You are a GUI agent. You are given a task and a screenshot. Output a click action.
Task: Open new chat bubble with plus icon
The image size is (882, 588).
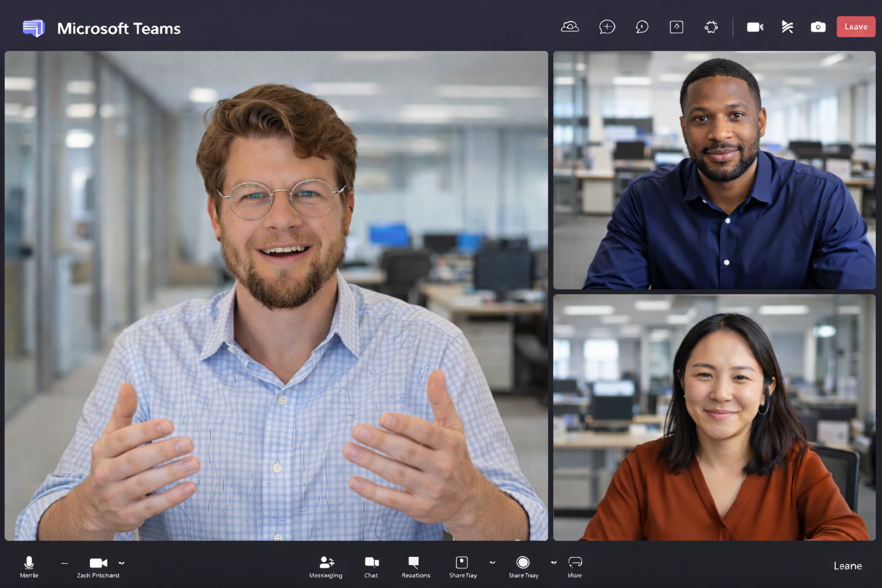tap(607, 27)
